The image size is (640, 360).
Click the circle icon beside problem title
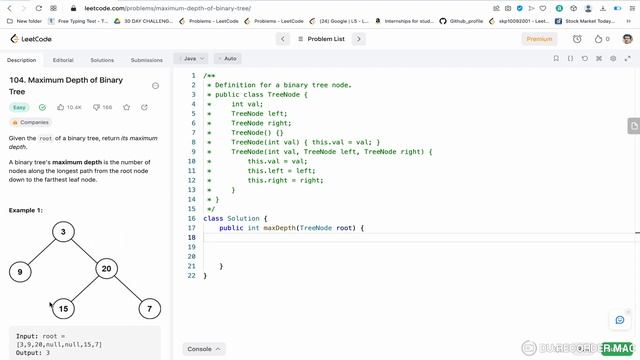click(x=156, y=86)
